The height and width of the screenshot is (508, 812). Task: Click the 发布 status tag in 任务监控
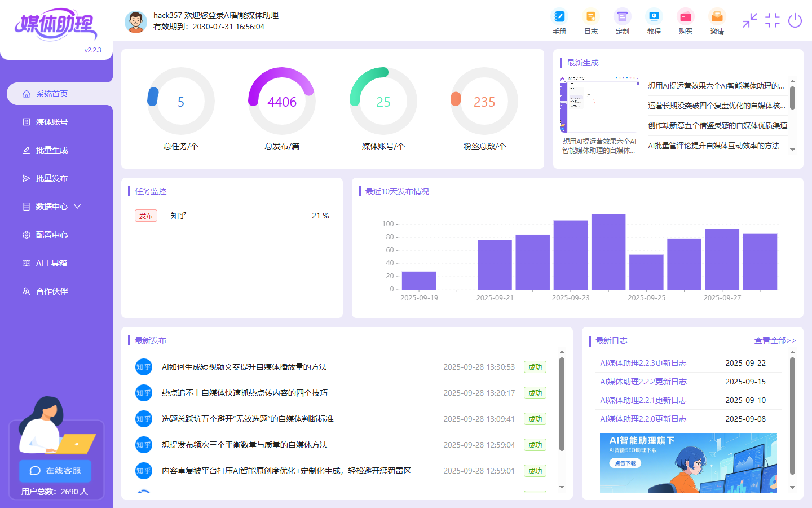point(145,216)
